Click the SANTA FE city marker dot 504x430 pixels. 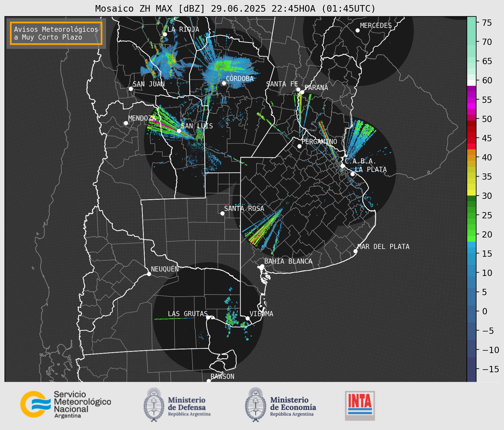(298, 89)
